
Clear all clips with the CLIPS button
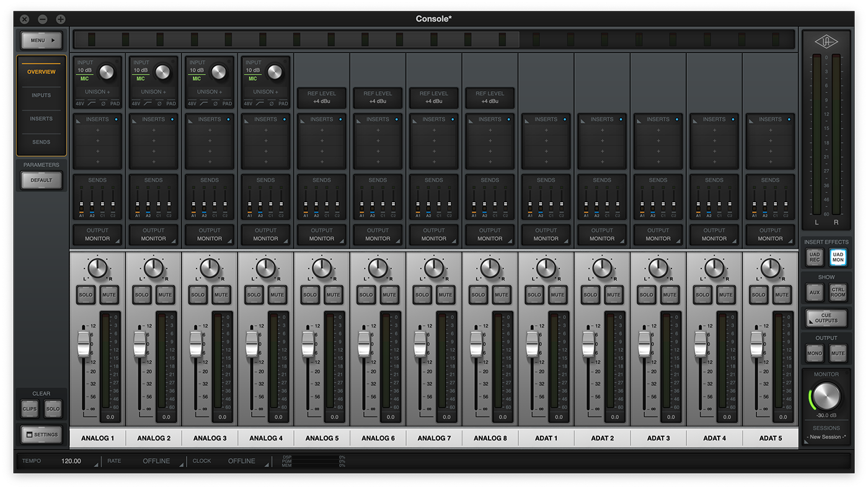[30, 409]
